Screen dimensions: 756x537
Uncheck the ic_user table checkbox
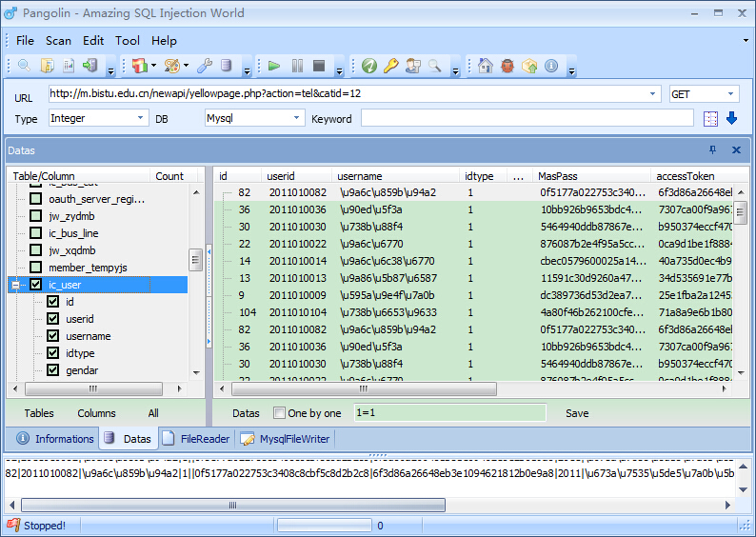[x=35, y=285]
